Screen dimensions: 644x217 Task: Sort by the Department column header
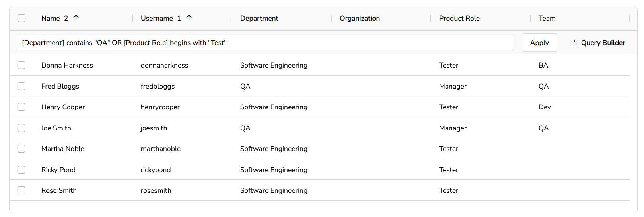point(259,18)
